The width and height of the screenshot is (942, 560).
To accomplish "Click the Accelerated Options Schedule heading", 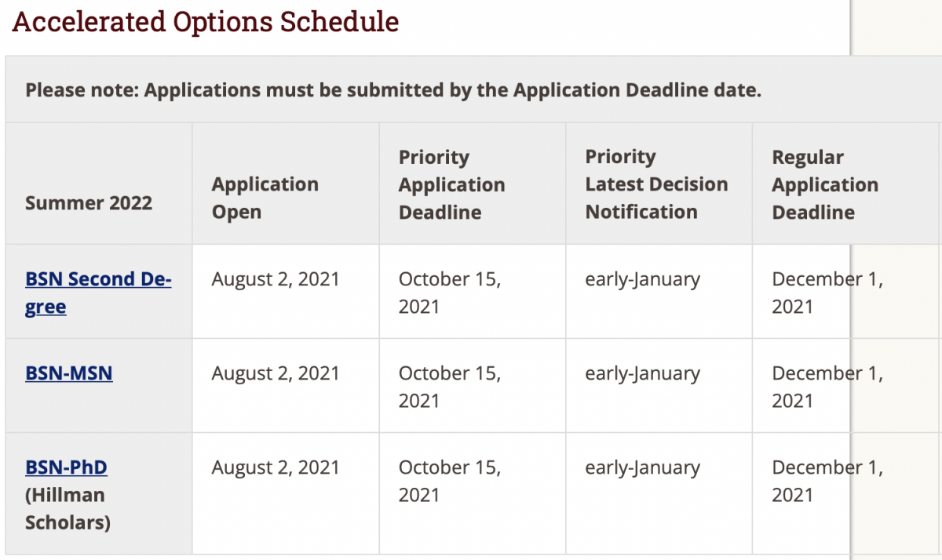I will [206, 21].
